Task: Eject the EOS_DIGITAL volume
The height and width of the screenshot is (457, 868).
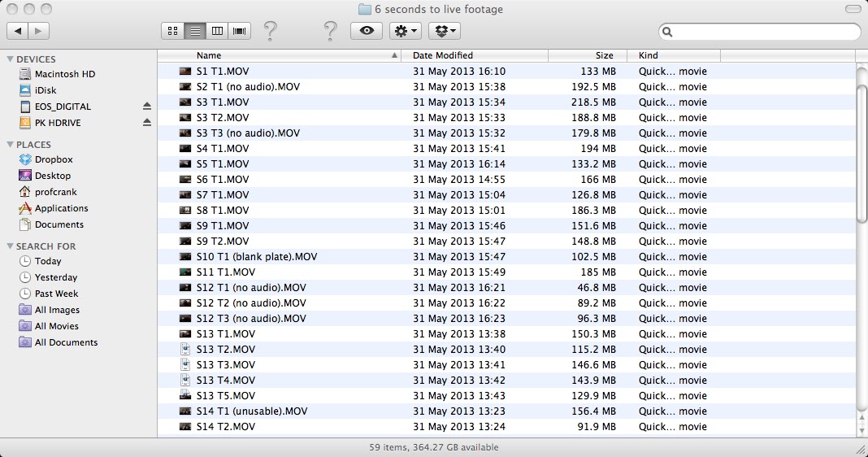Action: [x=146, y=106]
